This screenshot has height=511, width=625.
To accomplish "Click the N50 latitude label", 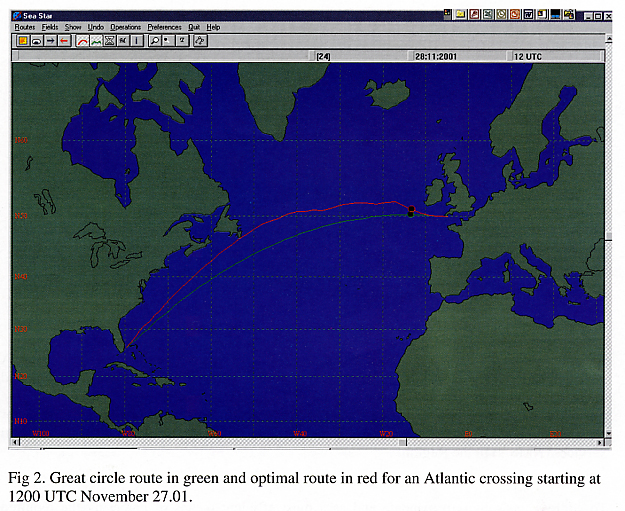I will coord(21,216).
